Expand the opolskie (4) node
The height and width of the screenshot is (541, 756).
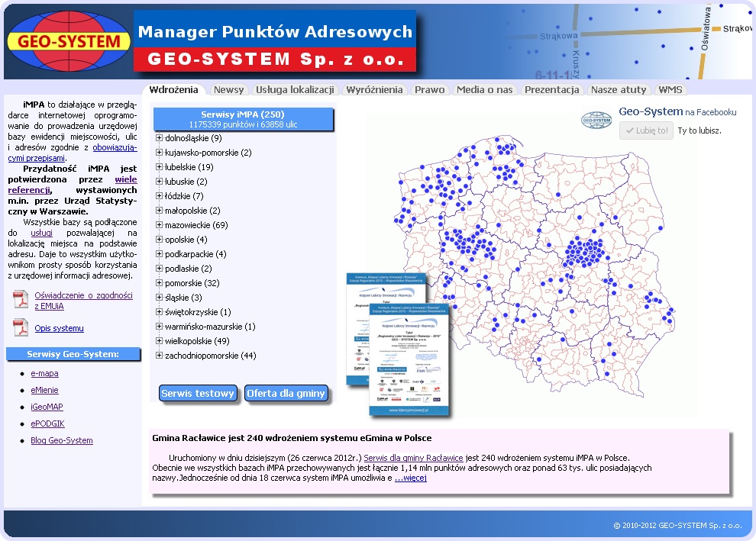pos(159,239)
